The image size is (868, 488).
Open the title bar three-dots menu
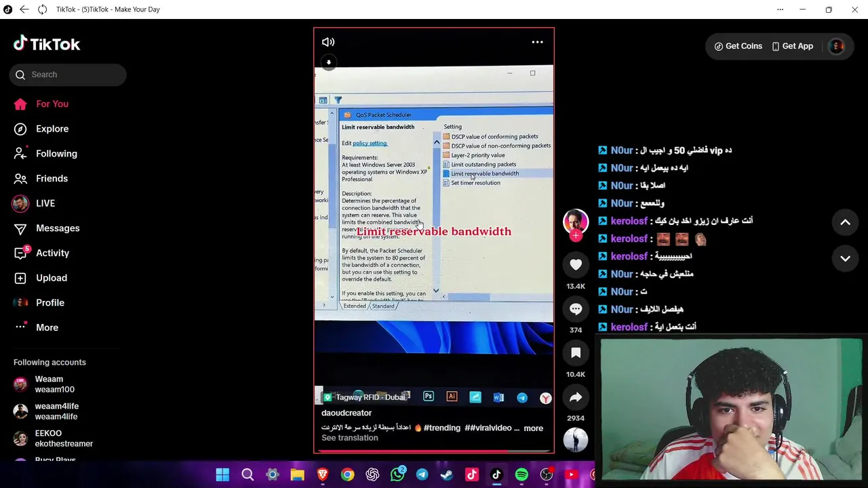pos(780,9)
